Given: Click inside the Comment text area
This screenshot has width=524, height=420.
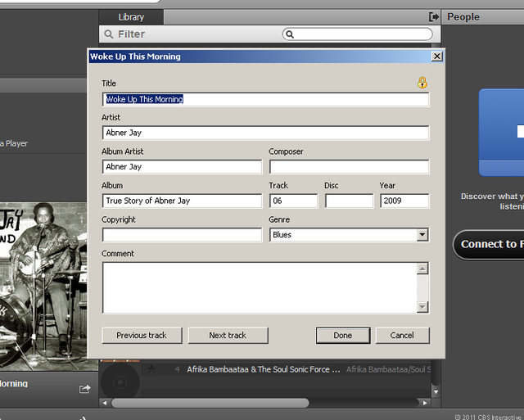Looking at the screenshot, I should click(260, 287).
